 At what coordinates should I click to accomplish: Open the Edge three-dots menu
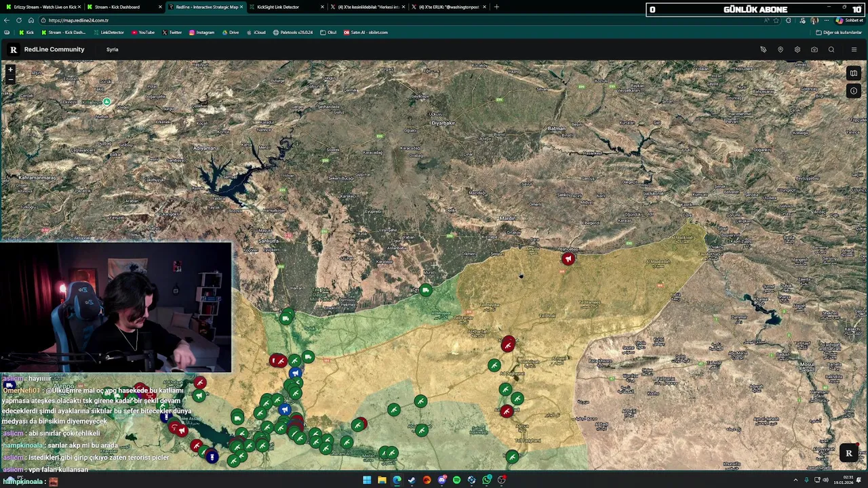coord(827,20)
